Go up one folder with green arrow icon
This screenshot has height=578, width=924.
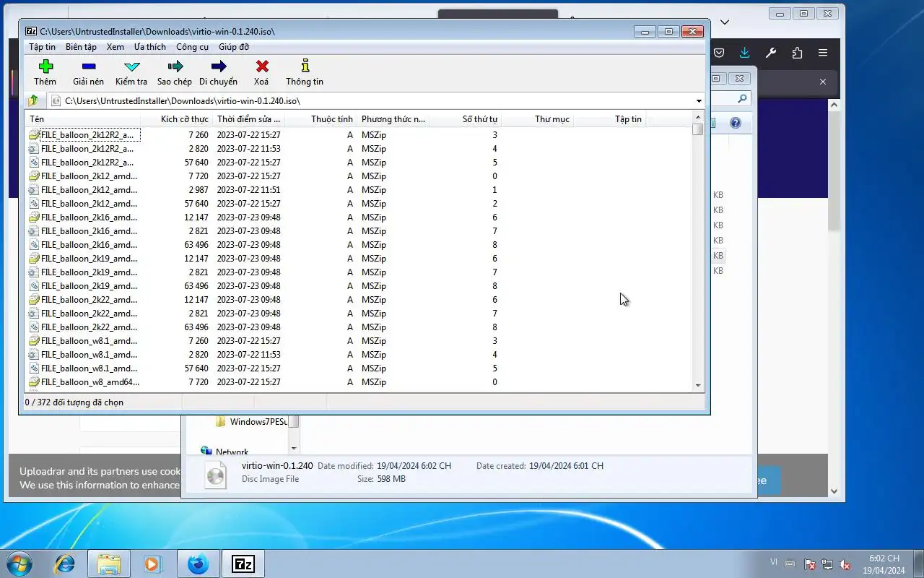pyautogui.click(x=32, y=100)
